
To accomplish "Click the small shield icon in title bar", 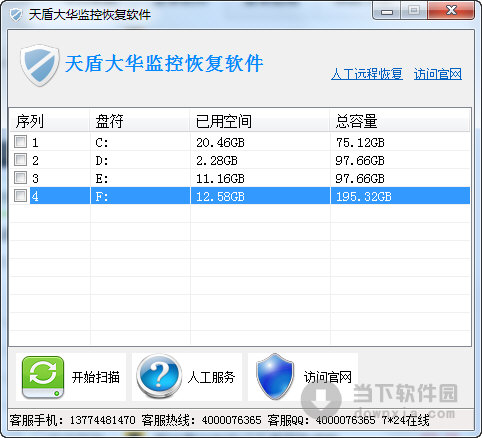I will coord(16,15).
